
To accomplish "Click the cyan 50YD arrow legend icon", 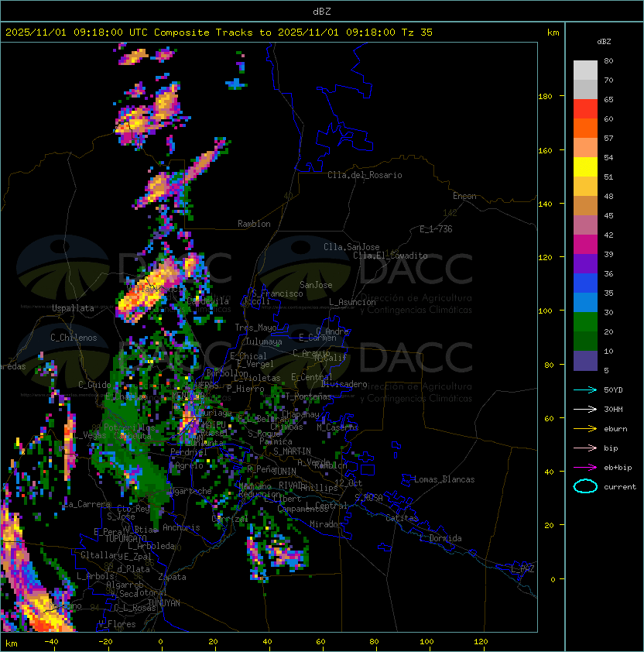I will pos(585,389).
